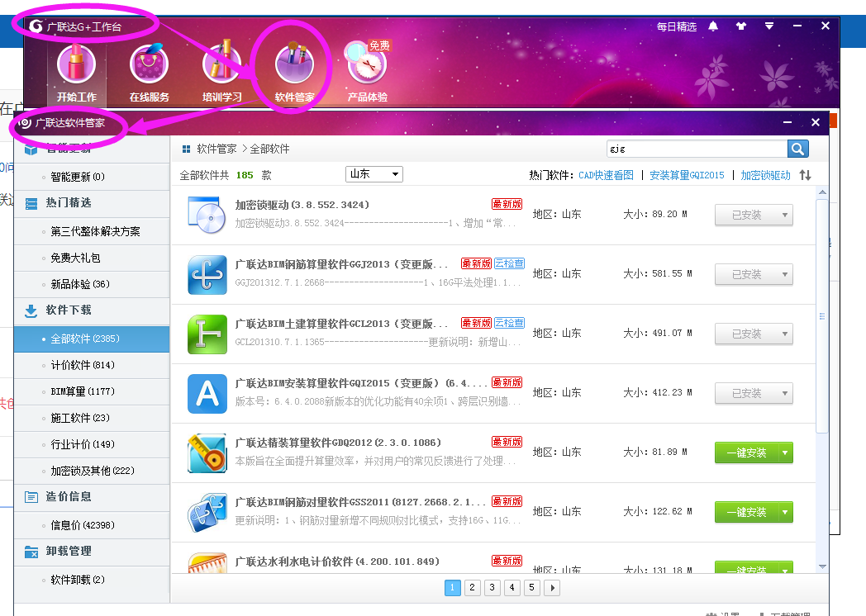Click the search magnifier button

(x=797, y=149)
